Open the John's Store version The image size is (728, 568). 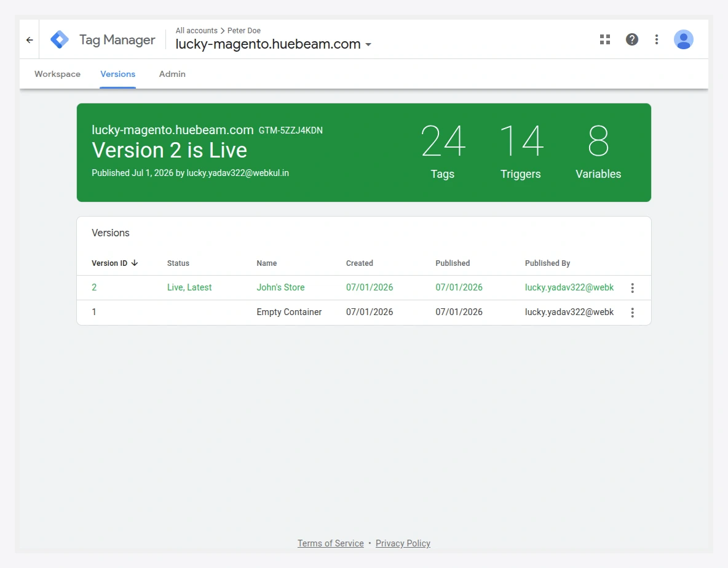tap(280, 287)
